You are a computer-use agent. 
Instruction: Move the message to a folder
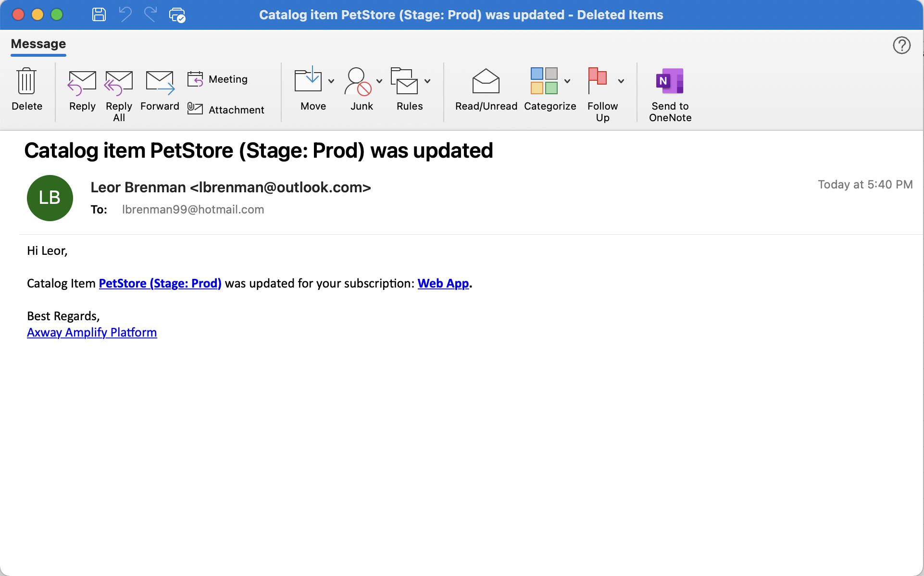[x=313, y=89]
